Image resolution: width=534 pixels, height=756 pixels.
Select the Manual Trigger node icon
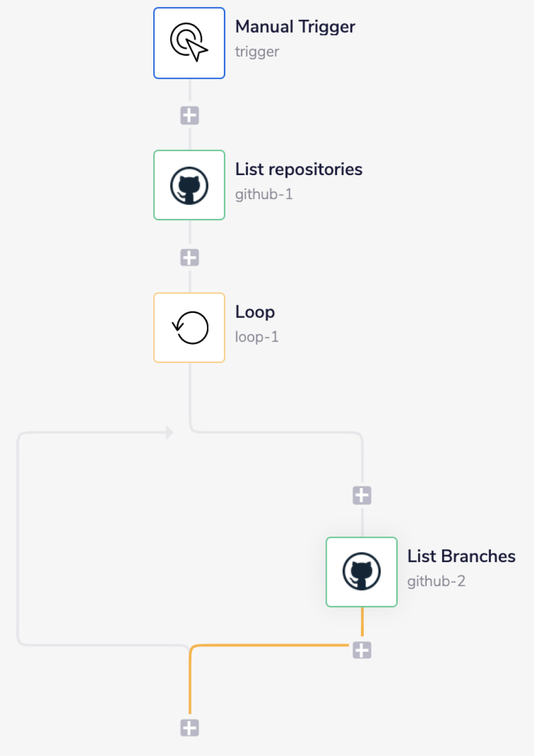coord(189,43)
